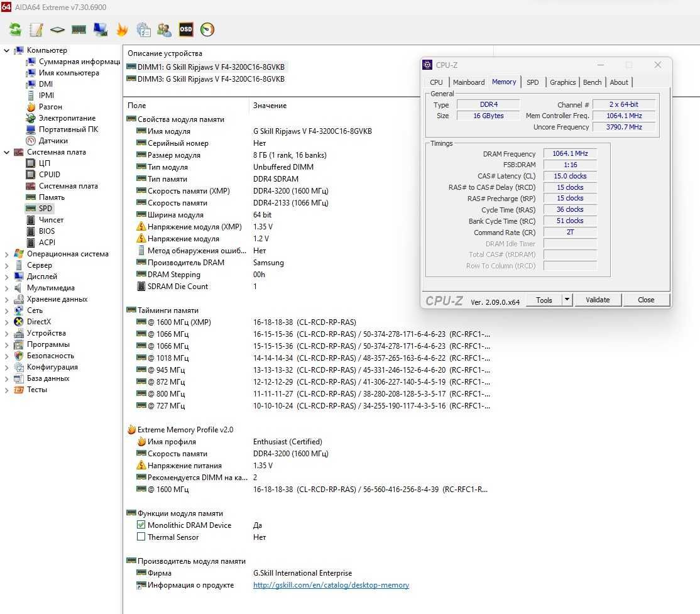Click the users toolbar icon
Image resolution: width=700 pixels, height=614 pixels.
pos(164,30)
